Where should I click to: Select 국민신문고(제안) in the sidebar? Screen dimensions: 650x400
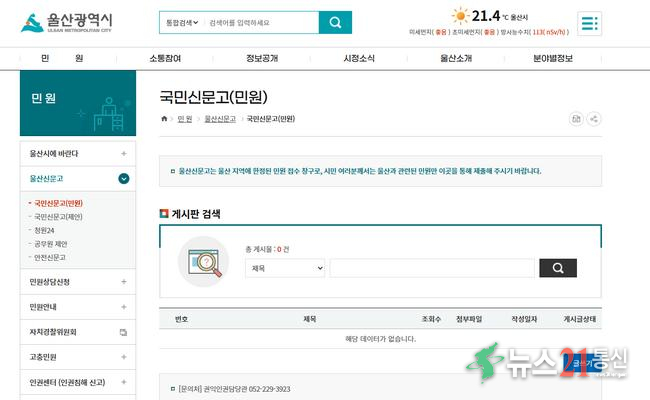[58, 216]
